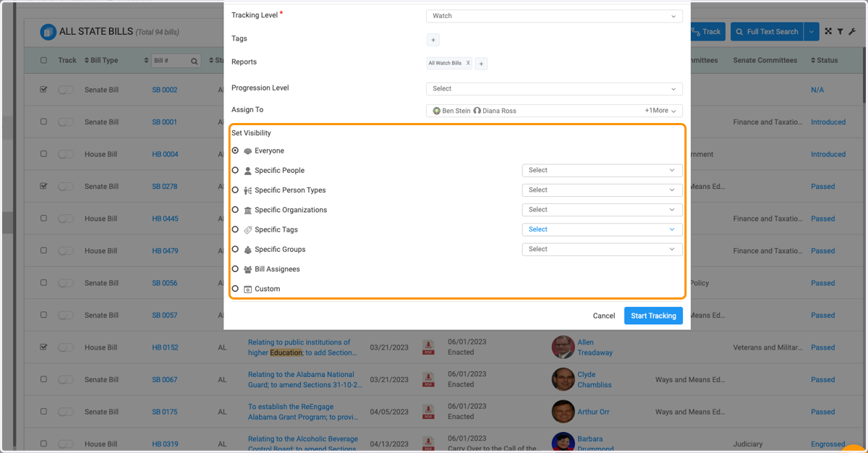Viewport: 868px width, 453px height.
Task: Click the Track button in toolbar
Action: click(x=706, y=31)
